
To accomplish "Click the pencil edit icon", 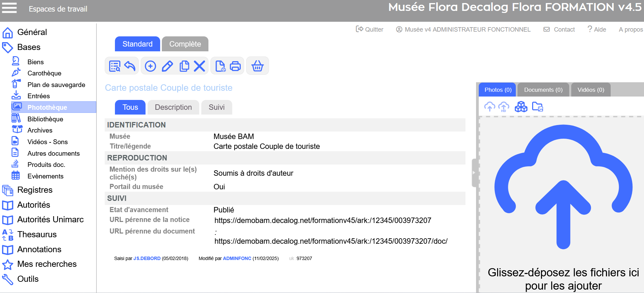I will (x=167, y=66).
